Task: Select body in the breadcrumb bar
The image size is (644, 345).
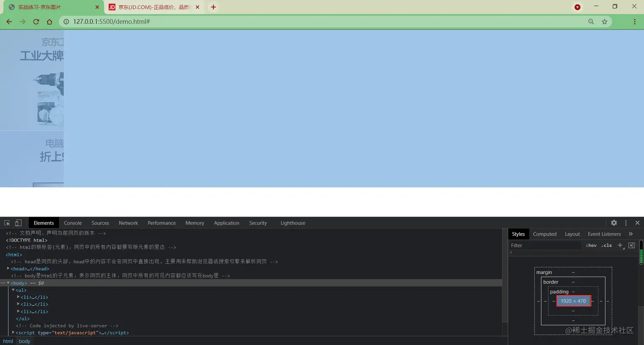Action: (24, 341)
